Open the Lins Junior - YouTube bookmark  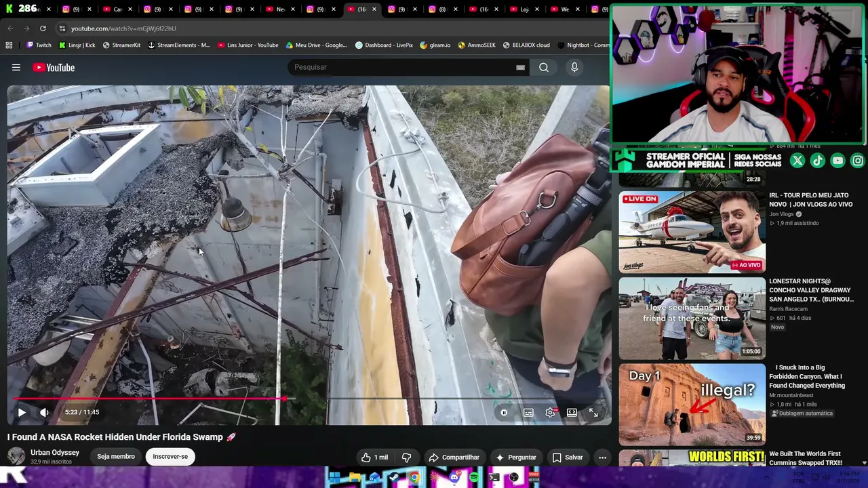(x=248, y=45)
